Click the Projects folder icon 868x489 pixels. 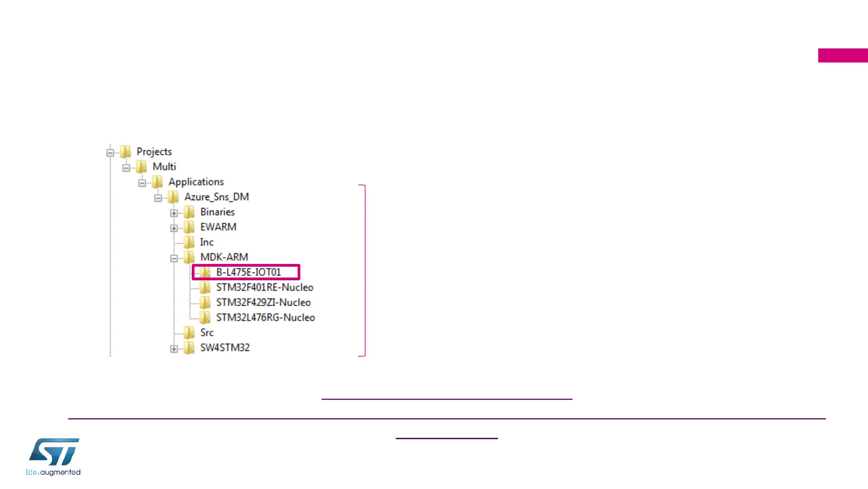(125, 152)
